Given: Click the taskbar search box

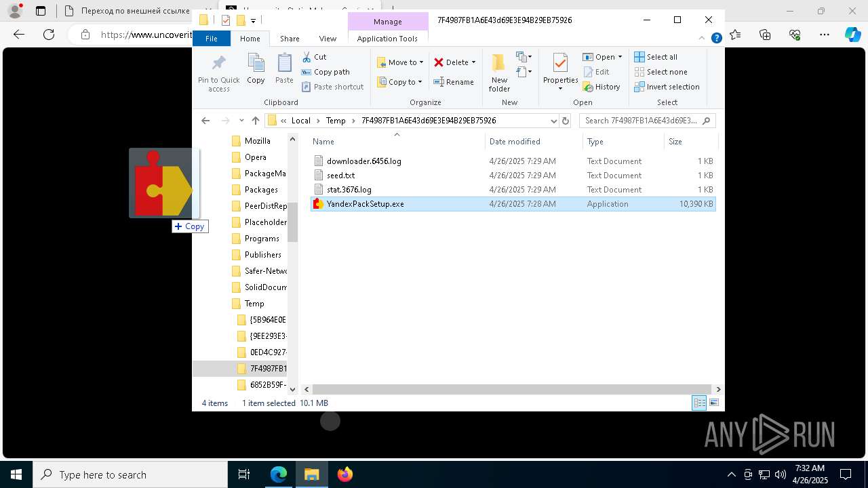Looking at the screenshot, I should pyautogui.click(x=130, y=474).
